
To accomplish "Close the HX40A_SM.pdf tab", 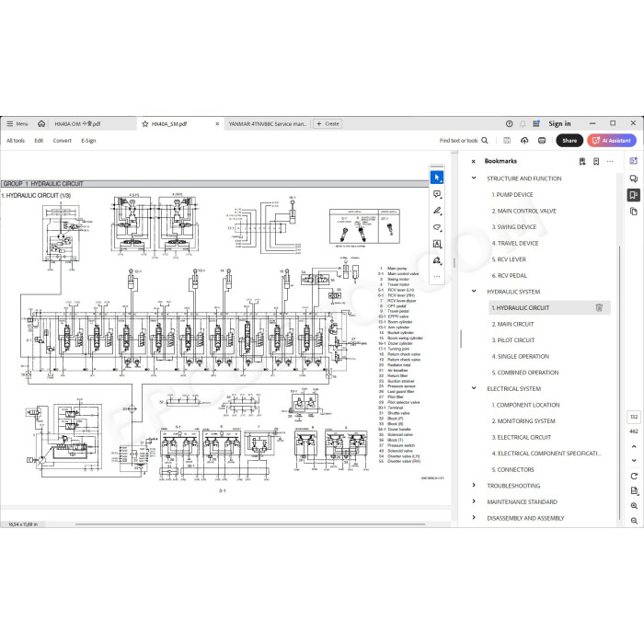I will tap(217, 123).
